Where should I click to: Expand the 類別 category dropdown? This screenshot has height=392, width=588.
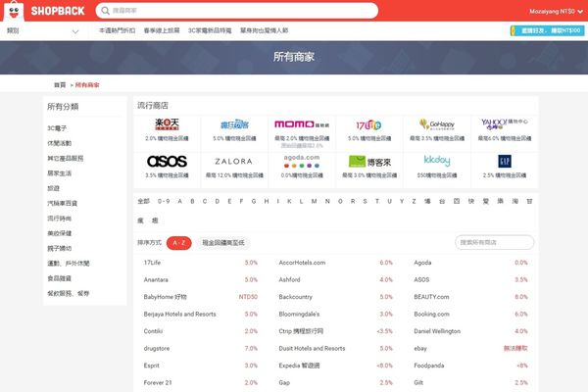43,31
